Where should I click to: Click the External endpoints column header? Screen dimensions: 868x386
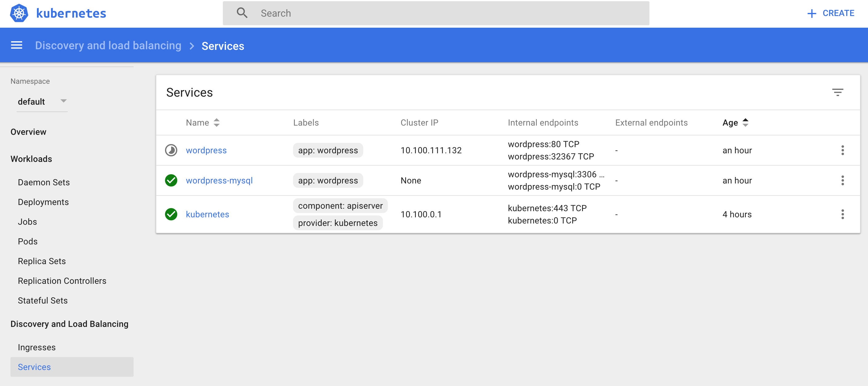651,123
